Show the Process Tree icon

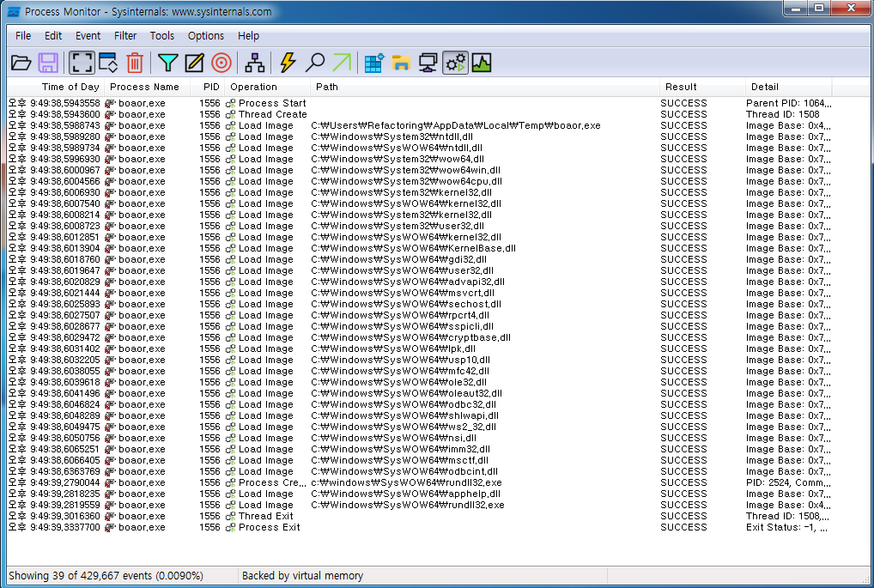tap(255, 63)
